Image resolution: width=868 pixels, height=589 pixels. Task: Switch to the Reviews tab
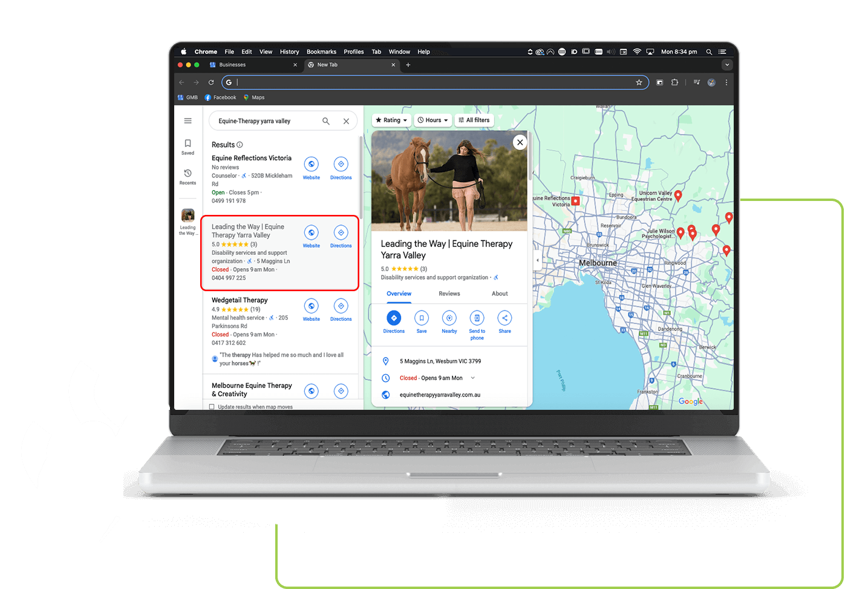click(449, 294)
